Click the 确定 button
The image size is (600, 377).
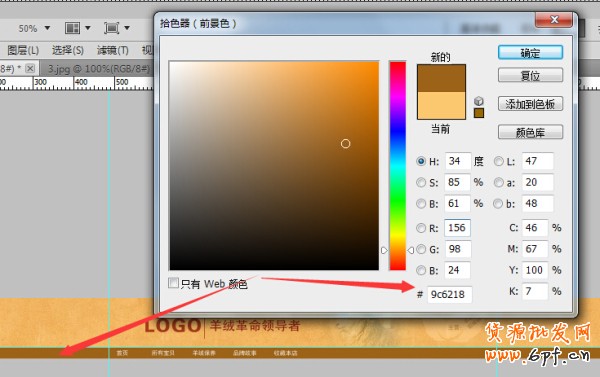click(530, 52)
